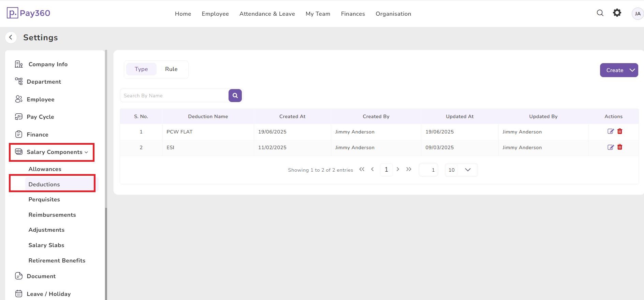Open the JA user avatar menu

(638, 14)
